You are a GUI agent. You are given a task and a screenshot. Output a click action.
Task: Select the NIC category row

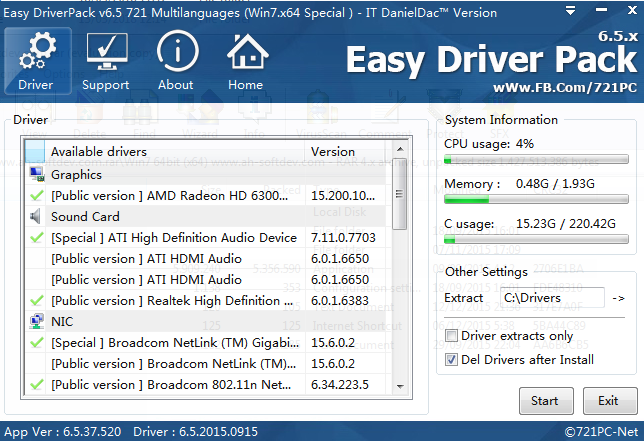click(205, 322)
